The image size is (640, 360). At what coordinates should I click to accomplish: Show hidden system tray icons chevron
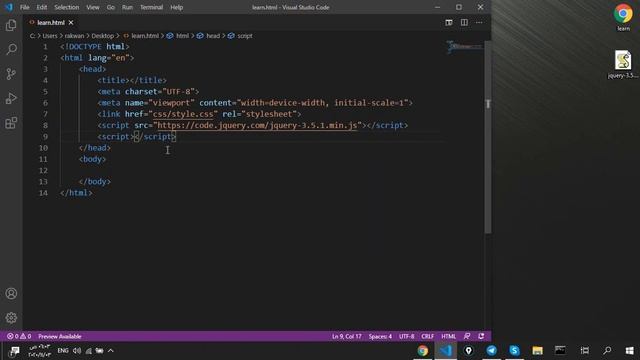click(x=111, y=351)
